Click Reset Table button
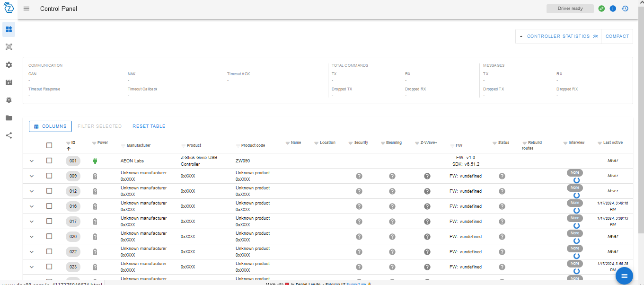 pos(149,126)
